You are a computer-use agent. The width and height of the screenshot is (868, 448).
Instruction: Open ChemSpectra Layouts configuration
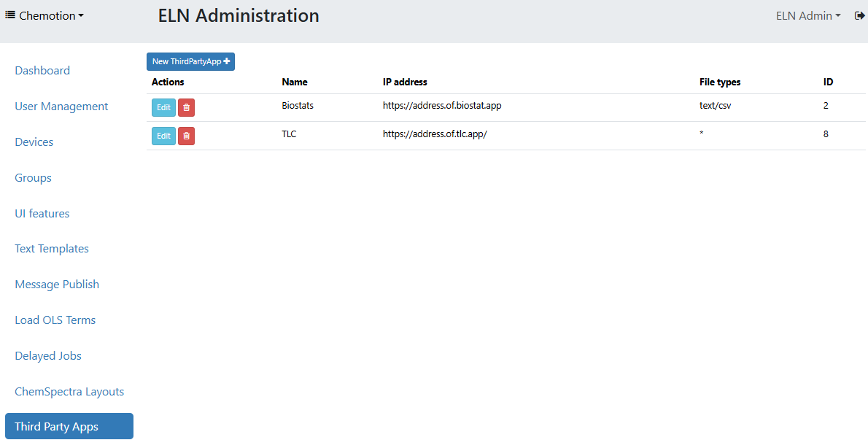69,391
